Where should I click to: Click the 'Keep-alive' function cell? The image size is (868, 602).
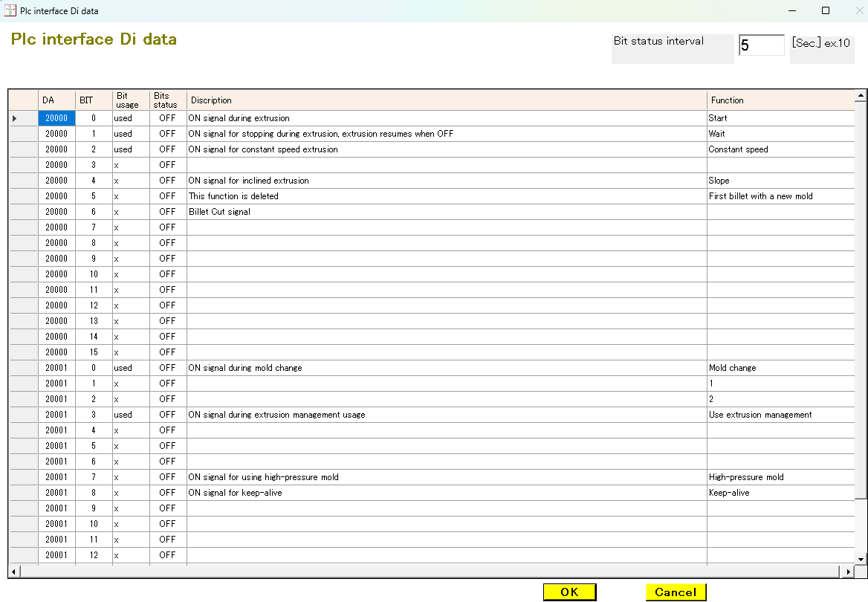pyautogui.click(x=780, y=493)
